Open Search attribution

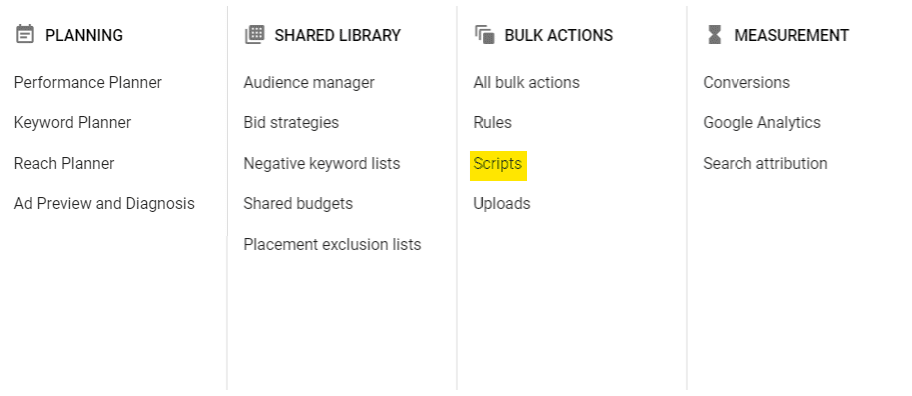pyautogui.click(x=765, y=163)
